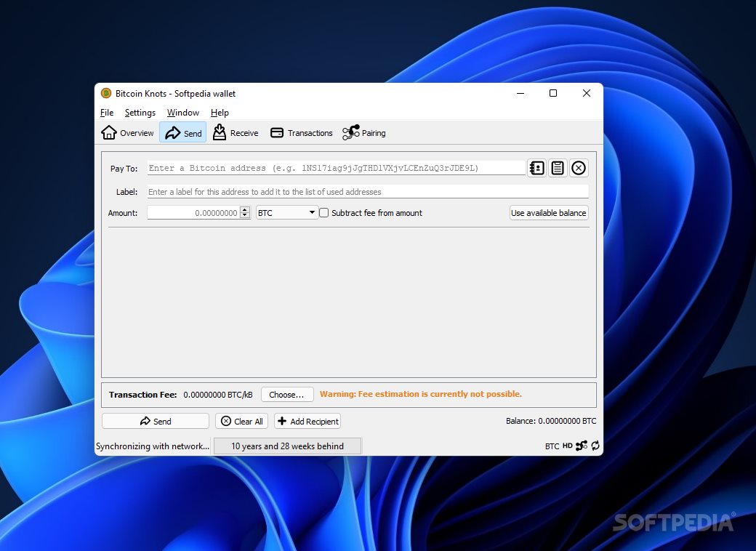
Task: Open the File menu
Action: (x=107, y=113)
